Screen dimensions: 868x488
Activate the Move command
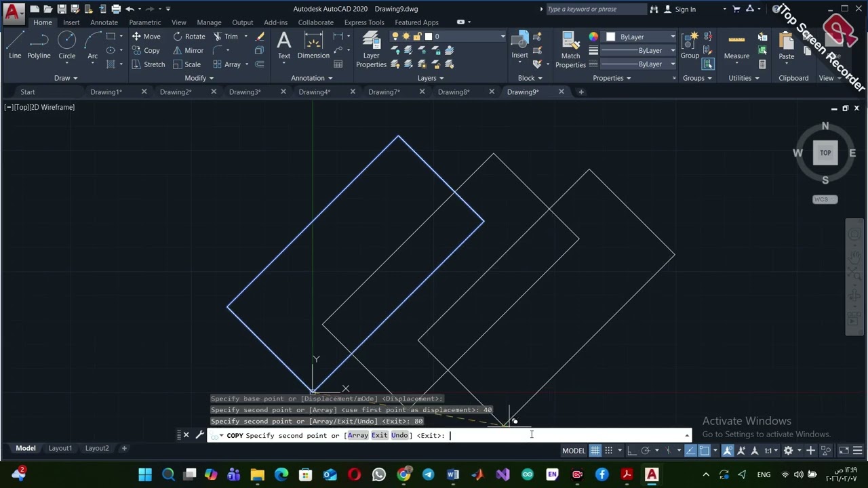click(146, 37)
